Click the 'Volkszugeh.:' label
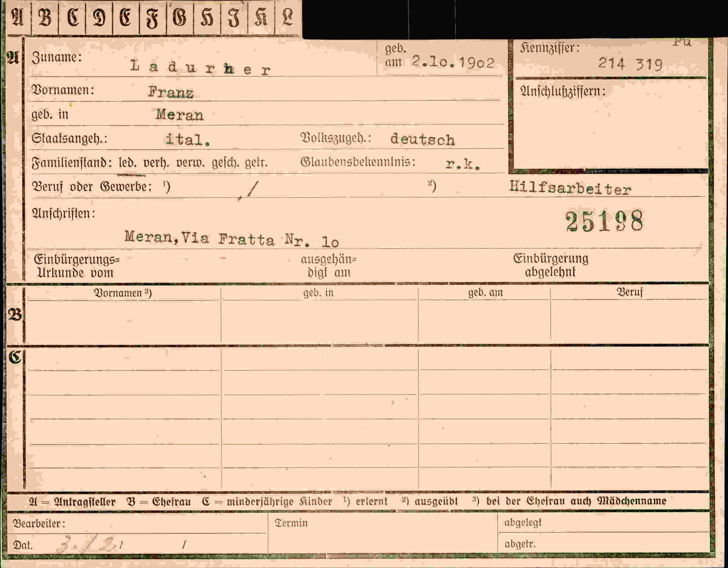Image resolution: width=728 pixels, height=568 pixels. (x=336, y=138)
